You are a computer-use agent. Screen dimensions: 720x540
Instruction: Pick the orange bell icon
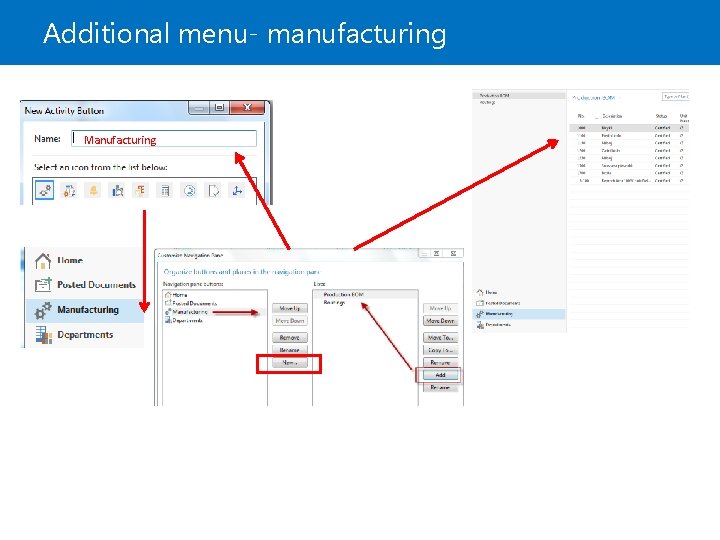[x=93, y=191]
